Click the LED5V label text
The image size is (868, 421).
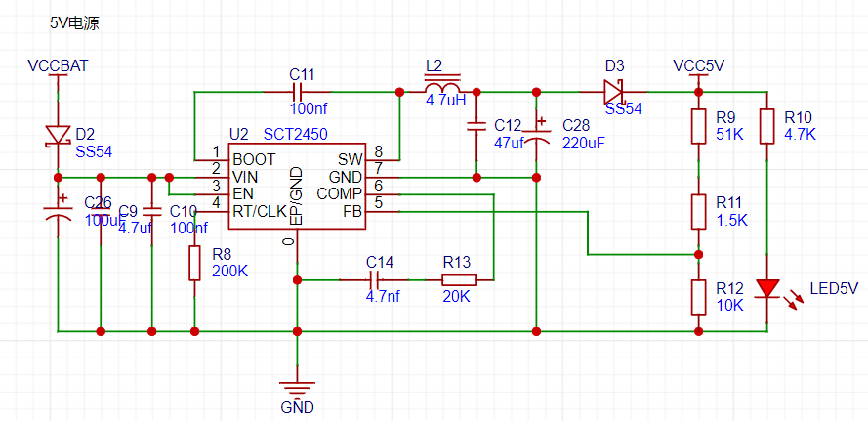click(x=834, y=288)
